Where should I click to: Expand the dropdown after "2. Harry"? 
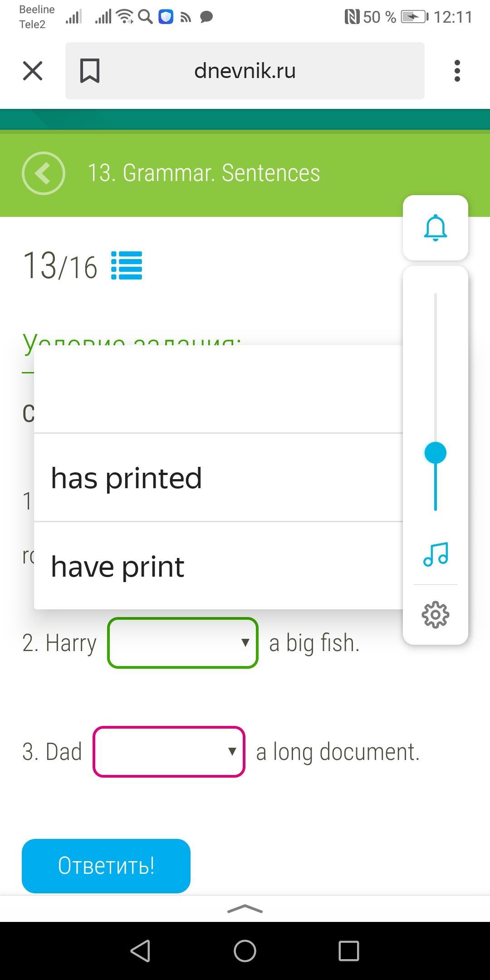tap(183, 643)
